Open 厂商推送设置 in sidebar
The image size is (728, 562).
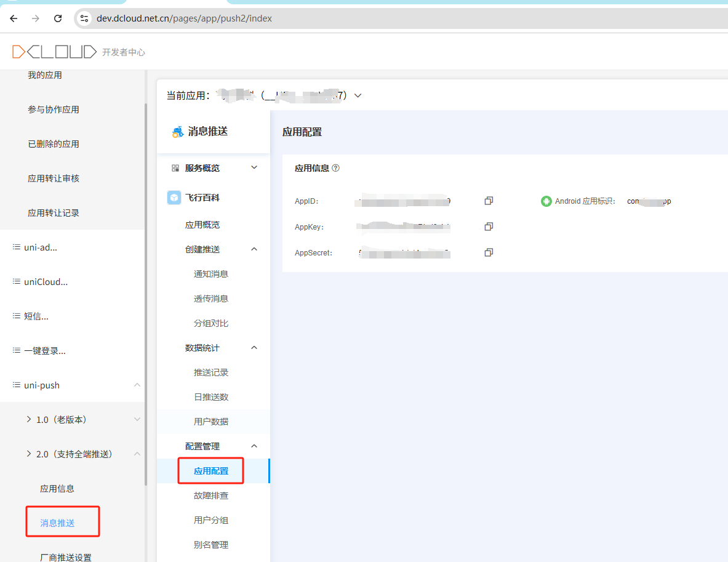(65, 557)
